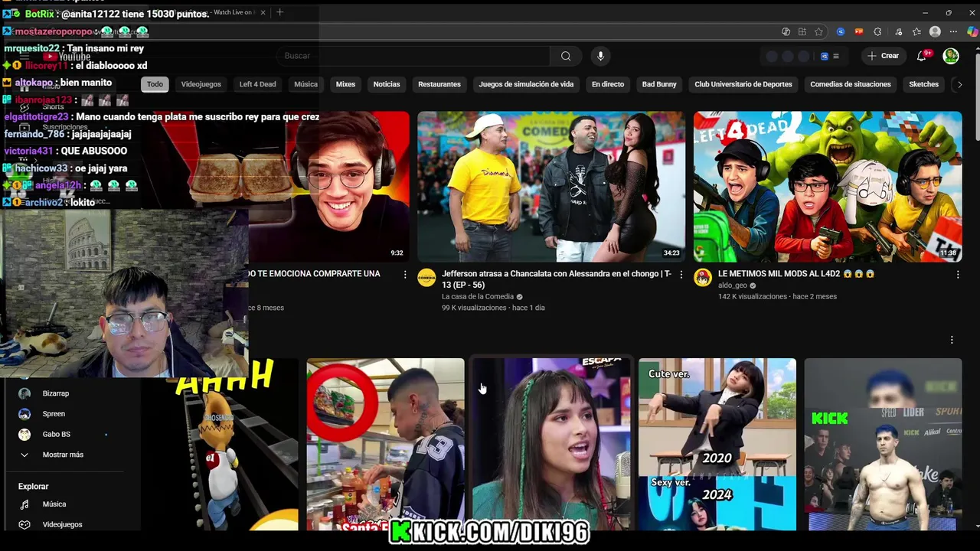This screenshot has height=551, width=980.
Task: Select the Restaurantes filter chip
Action: (x=439, y=84)
